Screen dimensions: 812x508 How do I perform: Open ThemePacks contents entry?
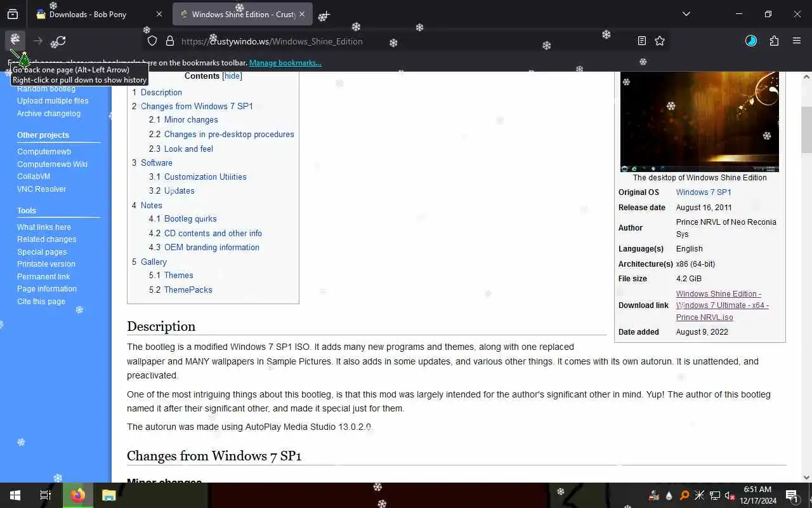point(188,290)
